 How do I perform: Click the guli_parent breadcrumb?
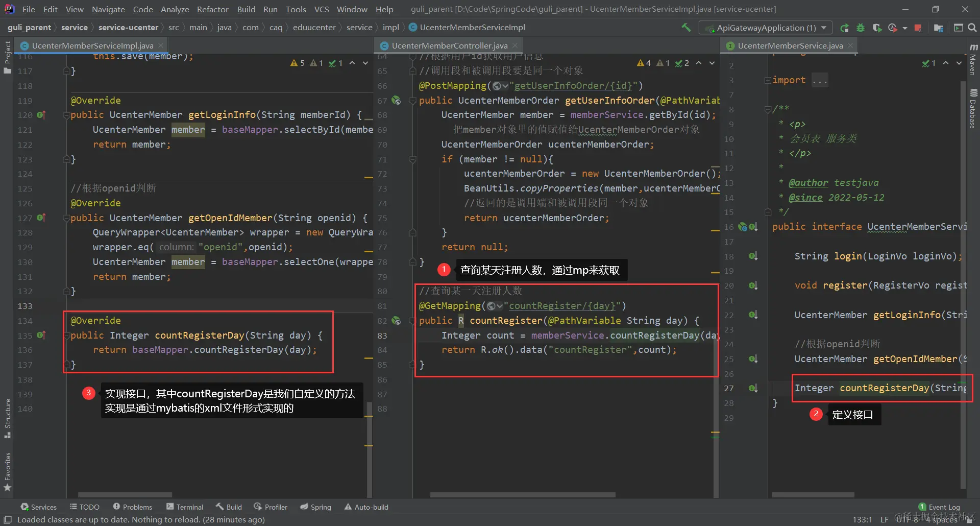click(x=29, y=27)
